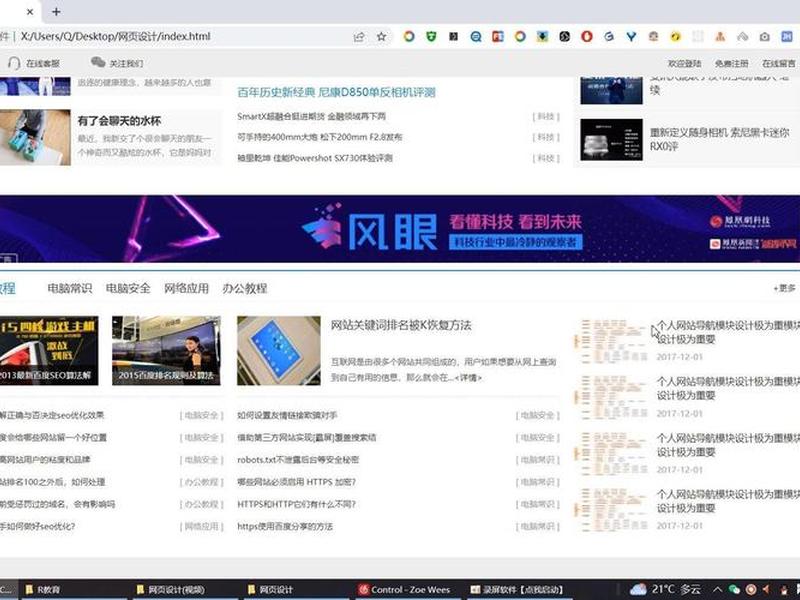This screenshot has height=600, width=800.
Task: Switch to Control - Zoe Wees taskbar window
Action: [405, 590]
